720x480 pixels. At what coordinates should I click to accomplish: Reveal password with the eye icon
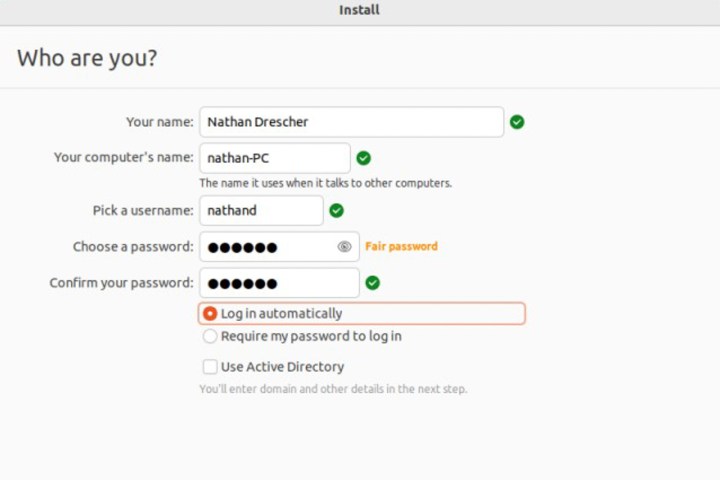click(344, 247)
